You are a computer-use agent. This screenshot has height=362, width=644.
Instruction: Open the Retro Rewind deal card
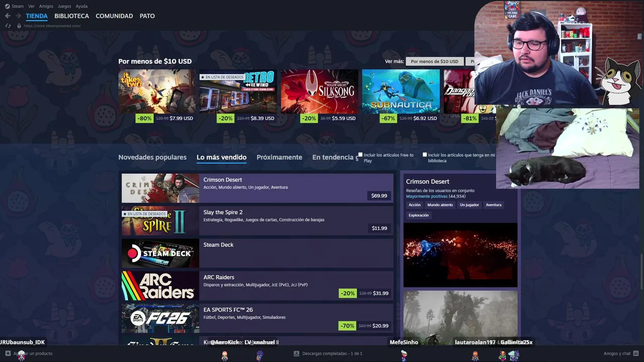click(x=238, y=96)
